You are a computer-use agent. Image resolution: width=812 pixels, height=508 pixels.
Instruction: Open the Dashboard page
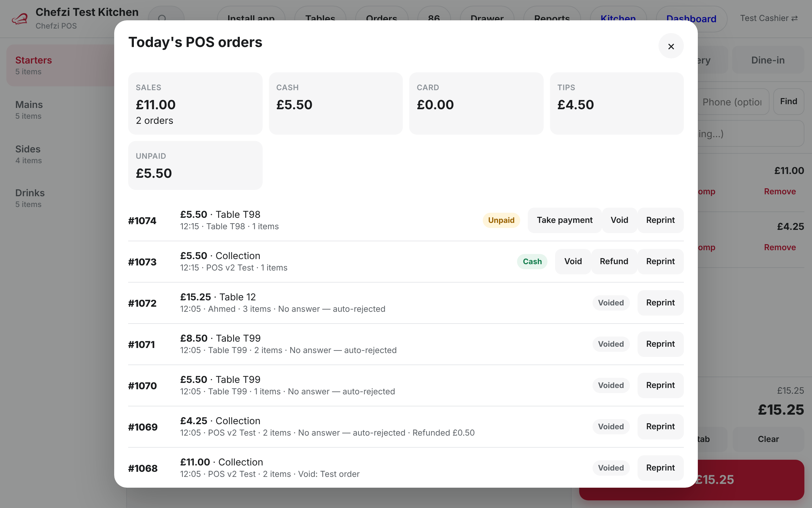pos(691,19)
